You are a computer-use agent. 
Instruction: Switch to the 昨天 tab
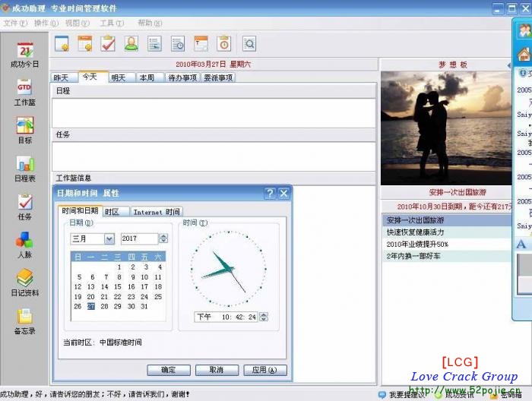pyautogui.click(x=65, y=77)
